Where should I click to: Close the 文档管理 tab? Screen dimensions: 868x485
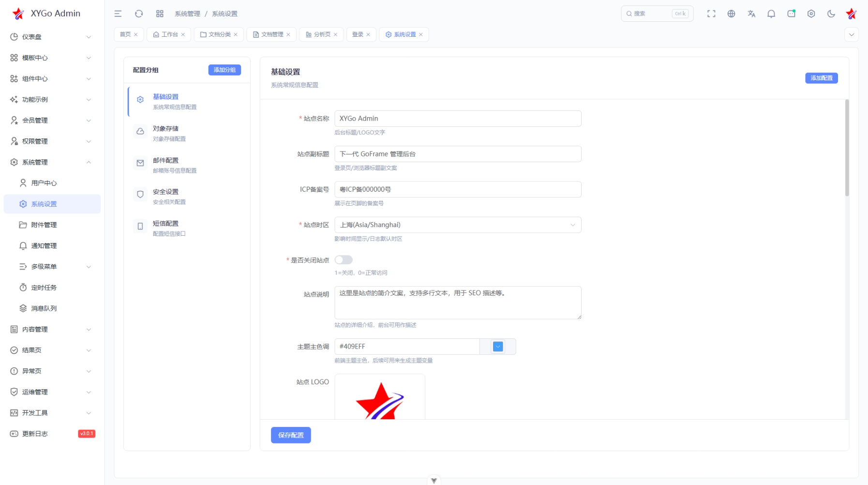click(288, 34)
